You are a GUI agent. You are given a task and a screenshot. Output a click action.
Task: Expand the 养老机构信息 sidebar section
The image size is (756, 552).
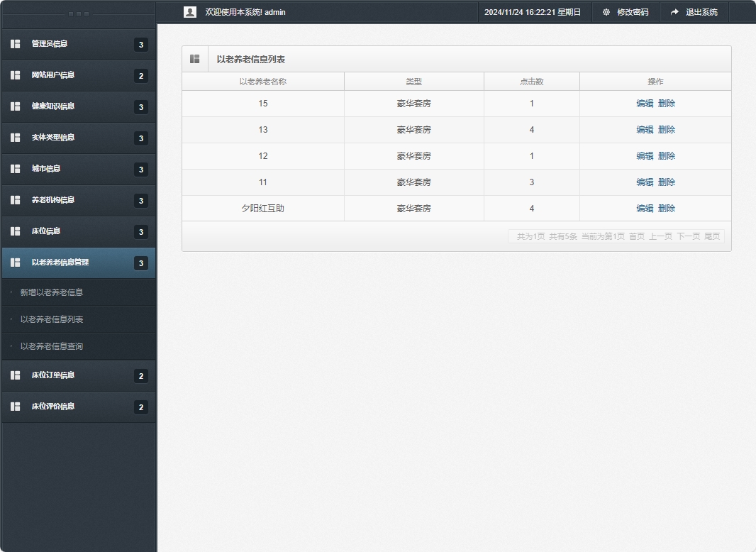tap(52, 200)
